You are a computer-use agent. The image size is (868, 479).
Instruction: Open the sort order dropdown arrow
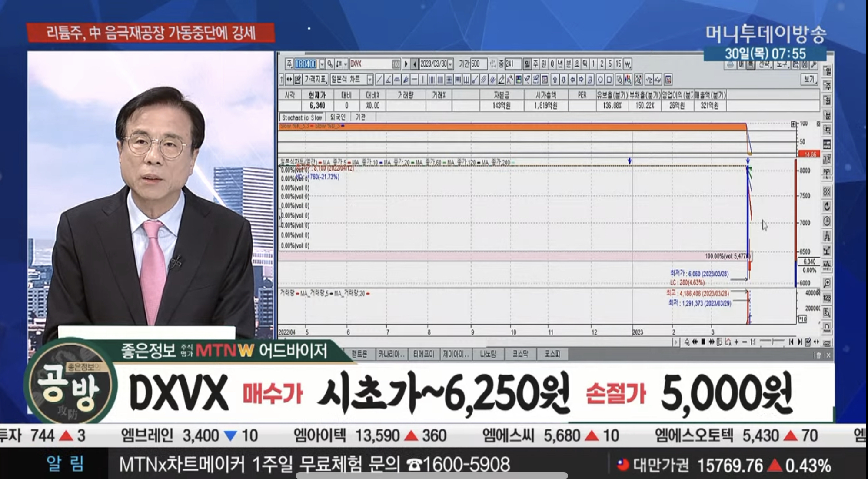(346, 64)
